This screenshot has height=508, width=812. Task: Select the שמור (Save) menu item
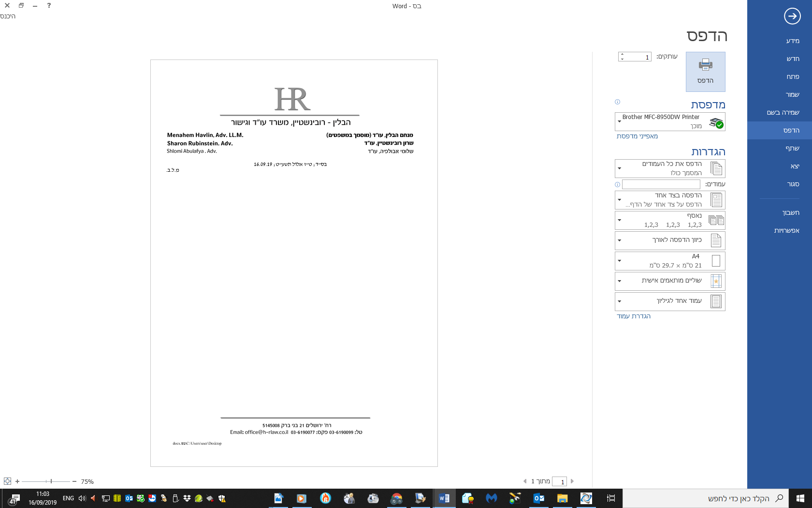pyautogui.click(x=780, y=95)
